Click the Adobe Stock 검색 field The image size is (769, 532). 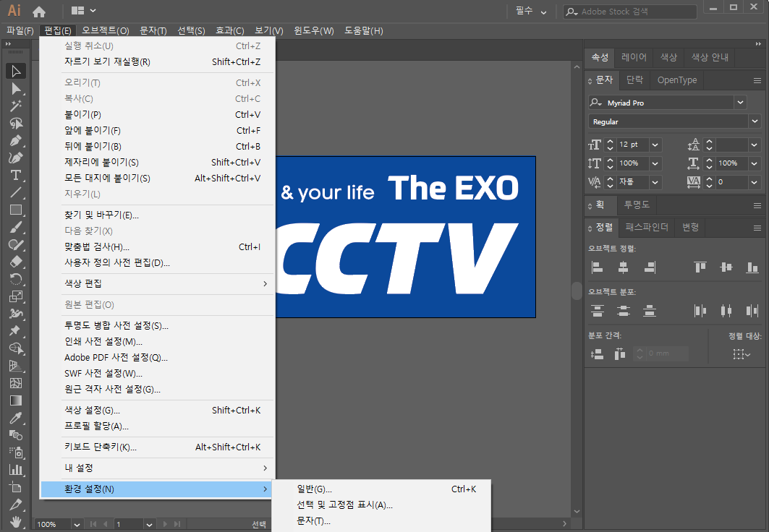point(630,12)
